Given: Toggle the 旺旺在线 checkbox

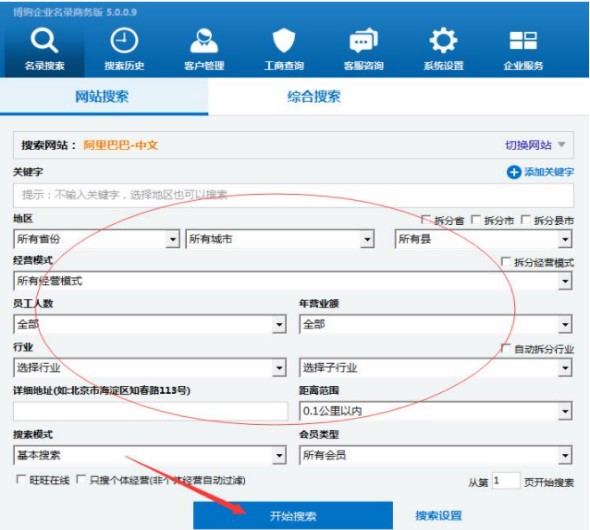Looking at the screenshot, I should 21,479.
